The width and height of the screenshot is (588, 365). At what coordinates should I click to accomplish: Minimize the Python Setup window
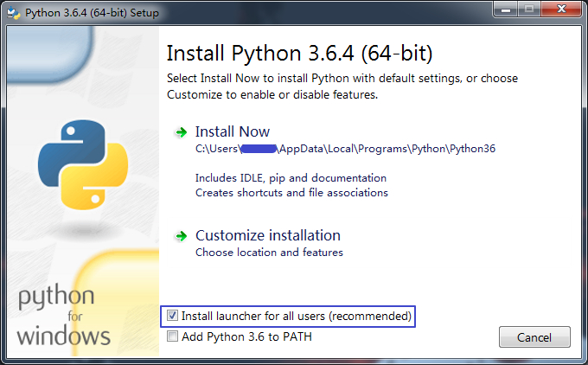pos(506,10)
